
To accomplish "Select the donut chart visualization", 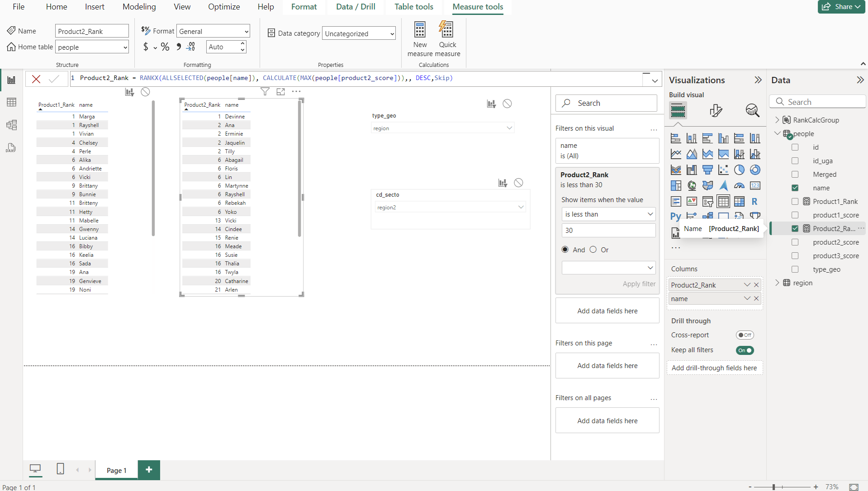I will (755, 170).
